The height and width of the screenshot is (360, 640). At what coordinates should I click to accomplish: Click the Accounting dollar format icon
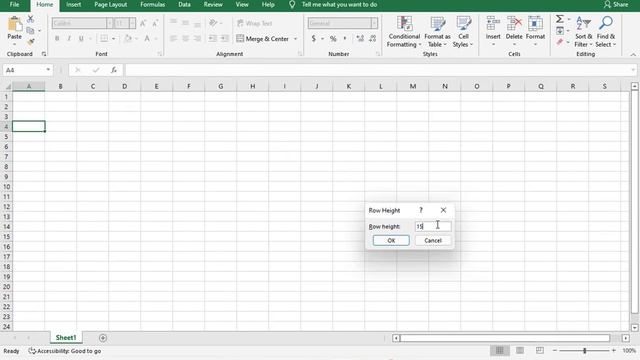coord(313,38)
